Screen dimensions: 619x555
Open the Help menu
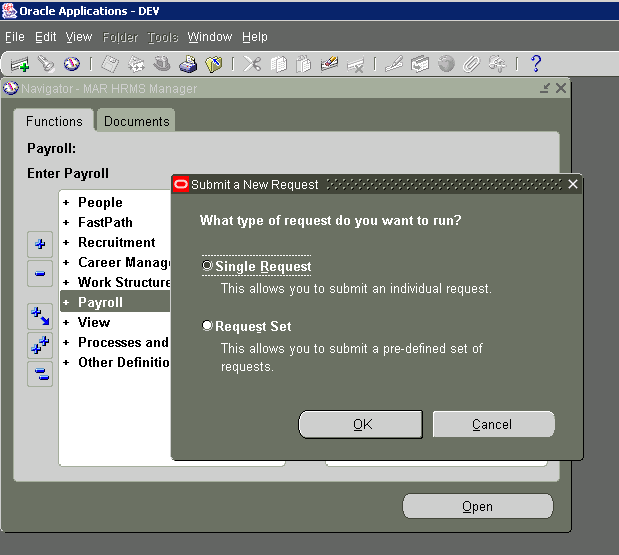(x=255, y=37)
